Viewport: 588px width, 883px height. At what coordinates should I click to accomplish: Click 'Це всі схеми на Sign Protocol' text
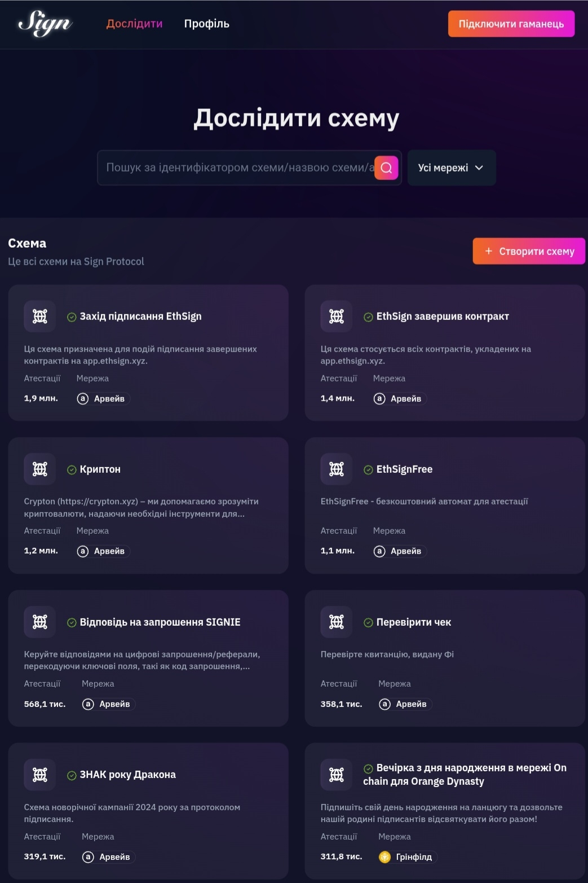coord(76,261)
